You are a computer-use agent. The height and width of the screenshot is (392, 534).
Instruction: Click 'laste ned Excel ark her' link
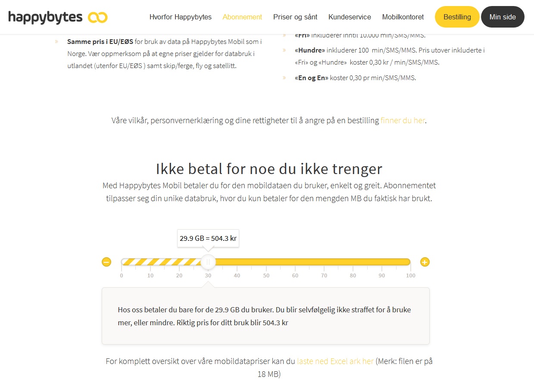(335, 361)
